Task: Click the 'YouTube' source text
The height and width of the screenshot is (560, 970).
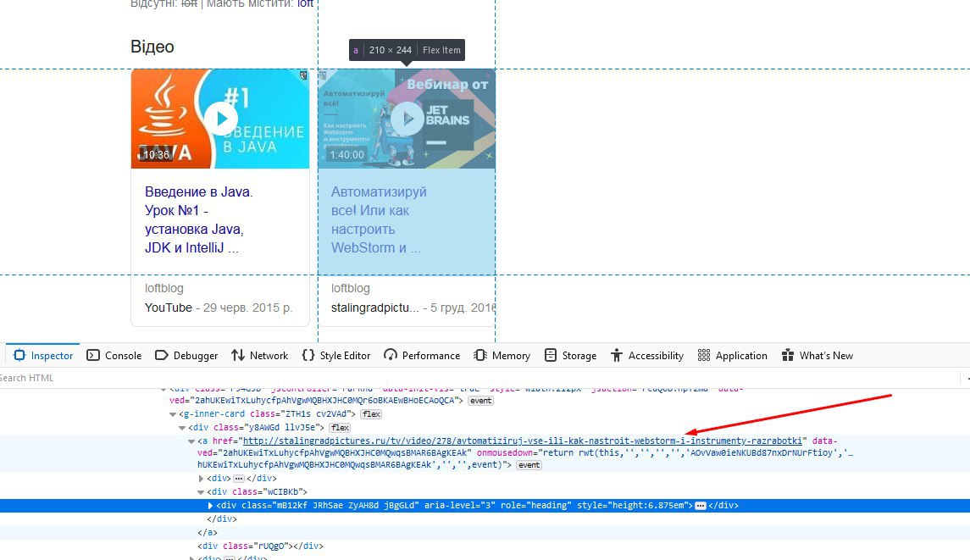Action: [169, 308]
